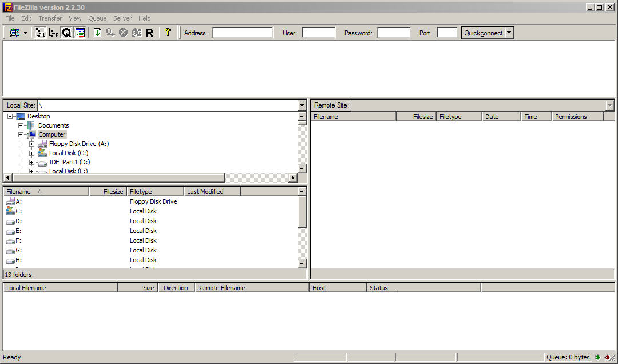Screen dimensions: 618x364
Task: Select the Documents icon in the local tree
Action: (x=31, y=125)
